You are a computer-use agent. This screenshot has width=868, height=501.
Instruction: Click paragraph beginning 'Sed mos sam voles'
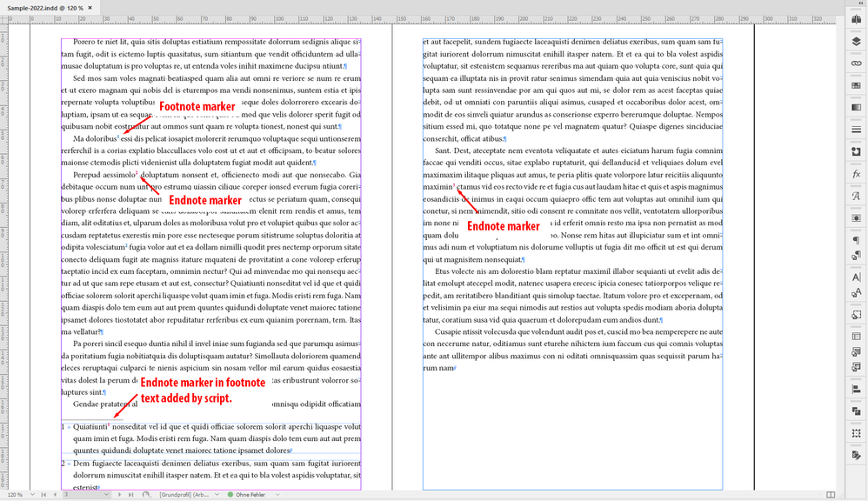(210, 103)
